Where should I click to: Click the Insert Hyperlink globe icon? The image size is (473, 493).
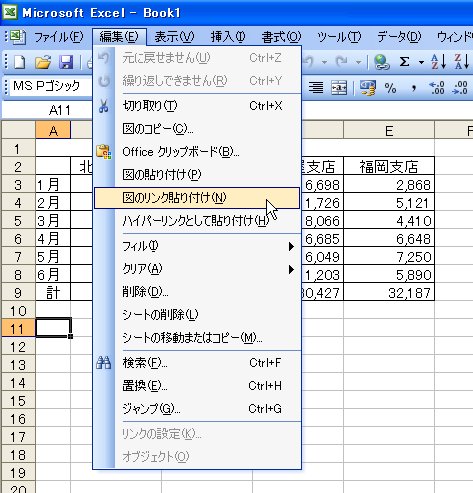[x=382, y=62]
